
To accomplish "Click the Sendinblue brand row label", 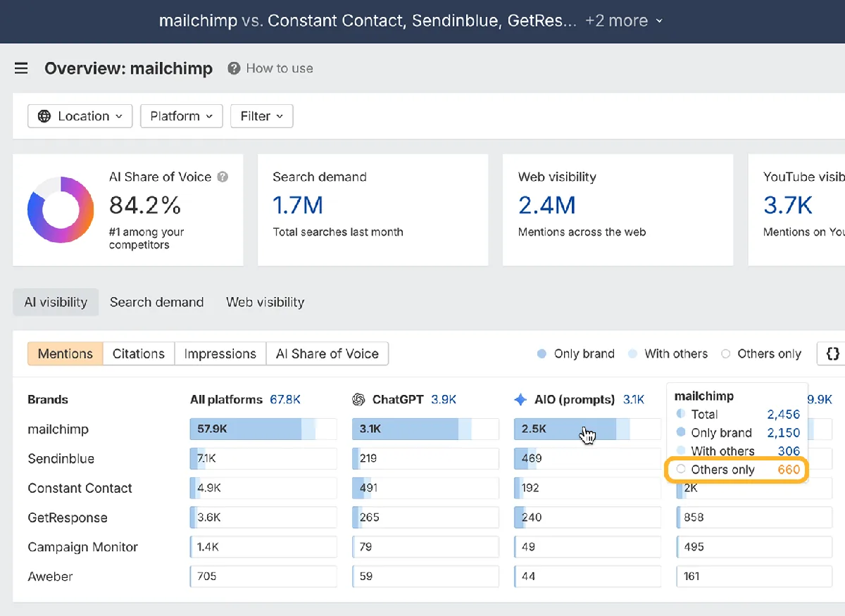I will click(x=61, y=459).
